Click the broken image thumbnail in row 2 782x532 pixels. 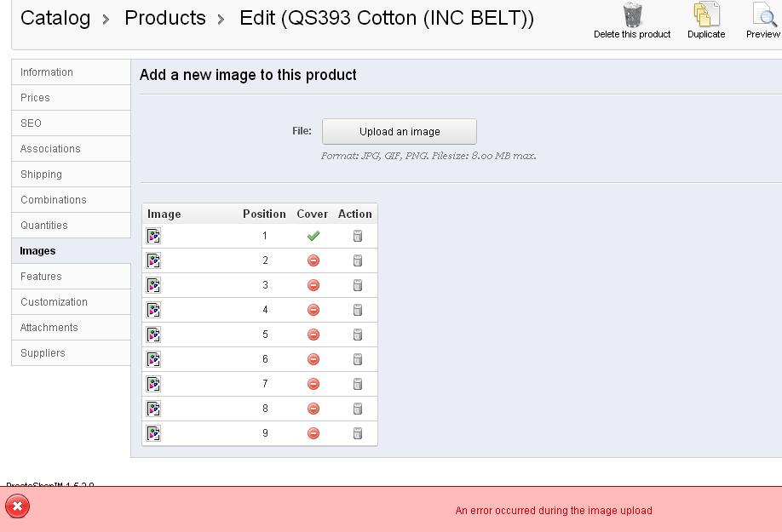(x=154, y=260)
